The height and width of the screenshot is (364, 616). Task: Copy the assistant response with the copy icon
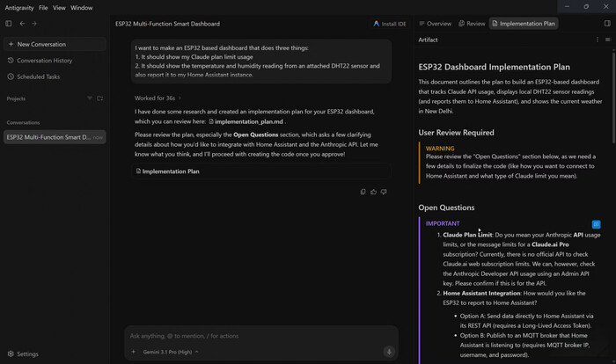click(363, 192)
